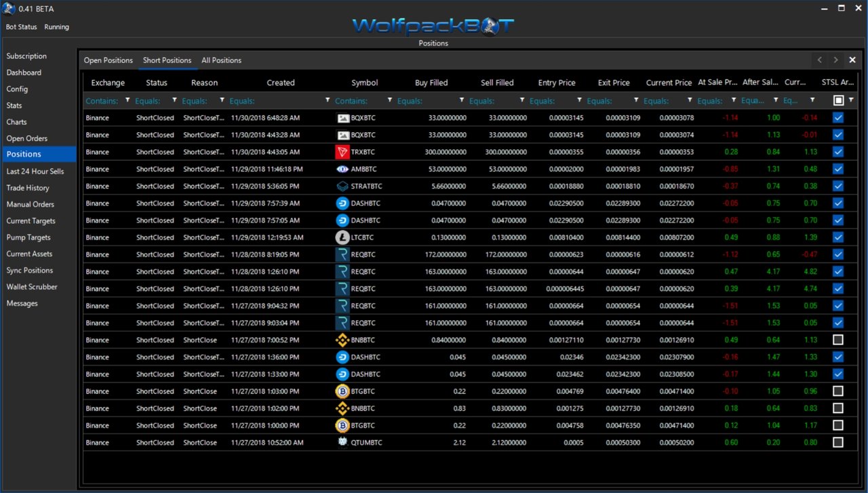The width and height of the screenshot is (868, 493).
Task: Click the BTGBTC icon in 1:03:00 PM row
Action: pyautogui.click(x=342, y=391)
